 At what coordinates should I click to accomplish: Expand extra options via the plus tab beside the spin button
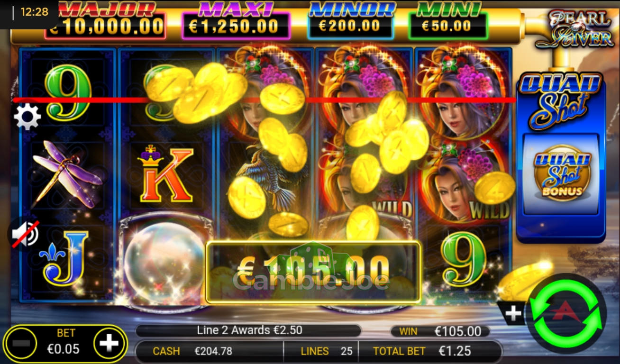pos(514,313)
